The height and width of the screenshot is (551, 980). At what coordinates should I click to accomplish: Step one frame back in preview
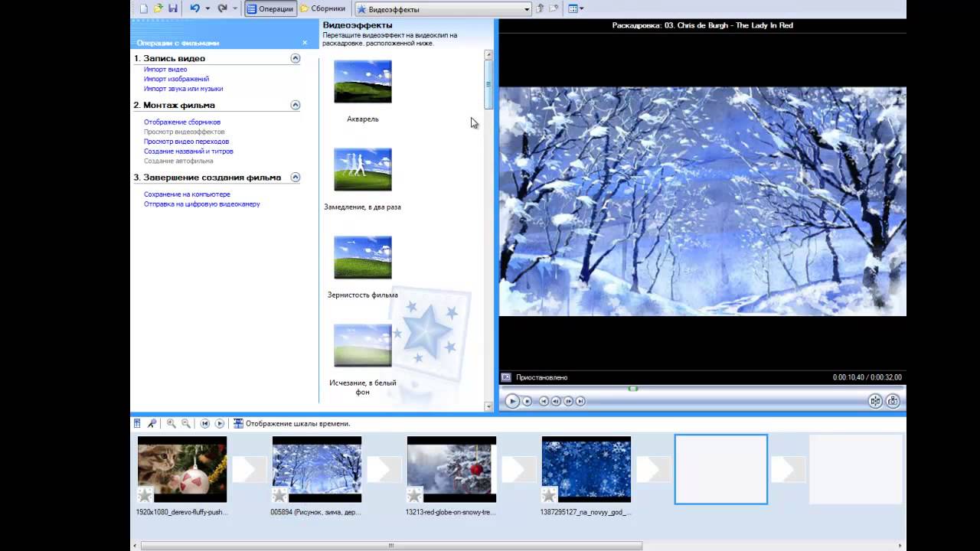point(556,401)
